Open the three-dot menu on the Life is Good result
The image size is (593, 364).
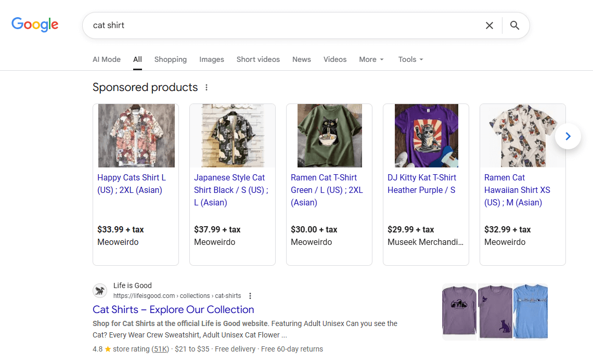pos(250,295)
